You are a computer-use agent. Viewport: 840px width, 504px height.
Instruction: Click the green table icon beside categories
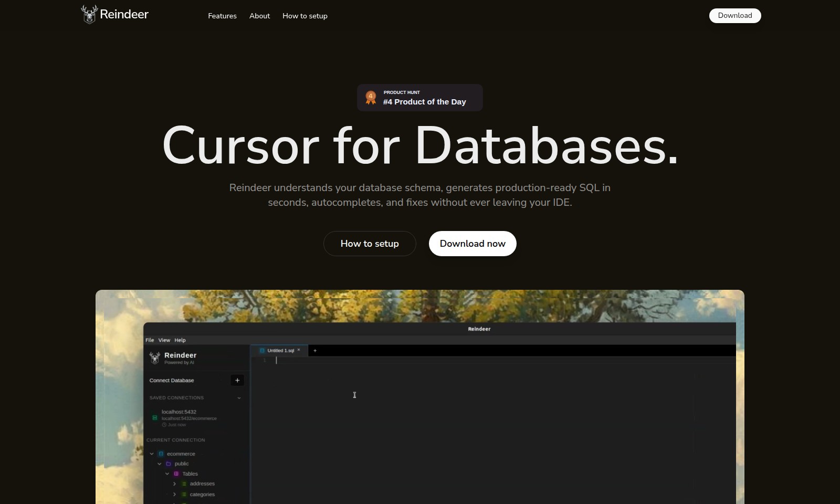point(184,495)
